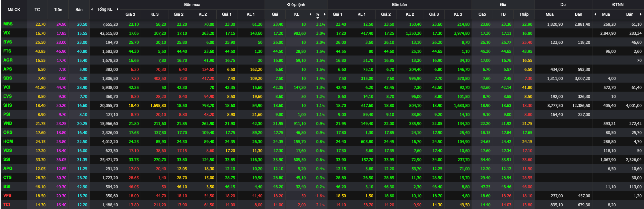Viewport: 644px width, 209px height.
Task: Open the MBS stock symbol
Action: (8, 24)
